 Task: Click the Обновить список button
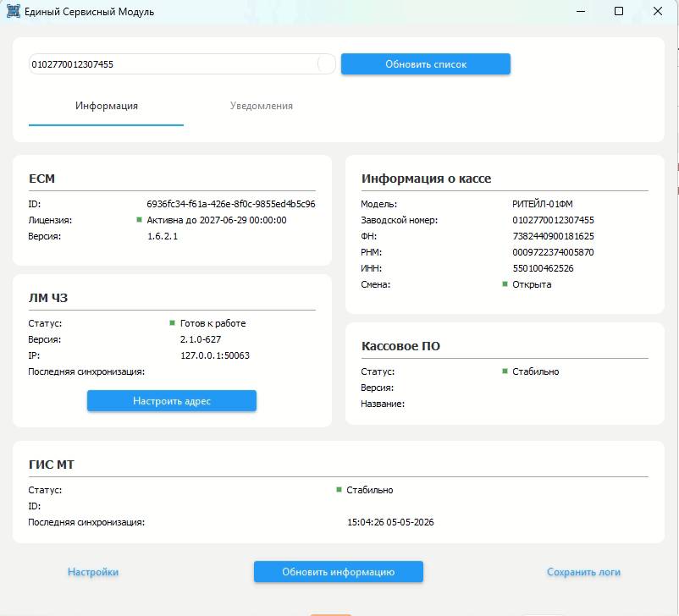click(x=426, y=64)
